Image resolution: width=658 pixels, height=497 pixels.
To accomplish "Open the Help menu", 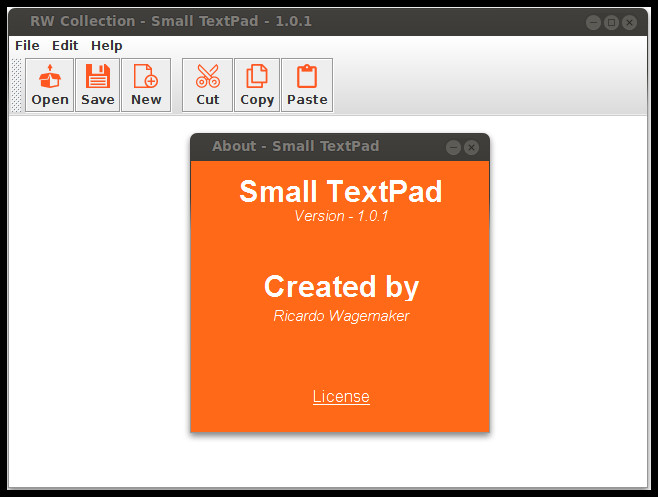I will [107, 45].
